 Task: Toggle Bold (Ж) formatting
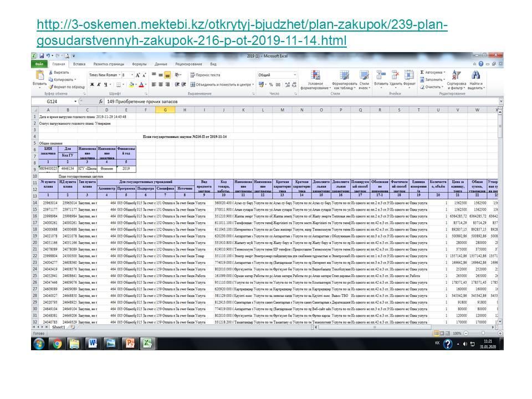[x=91, y=85]
